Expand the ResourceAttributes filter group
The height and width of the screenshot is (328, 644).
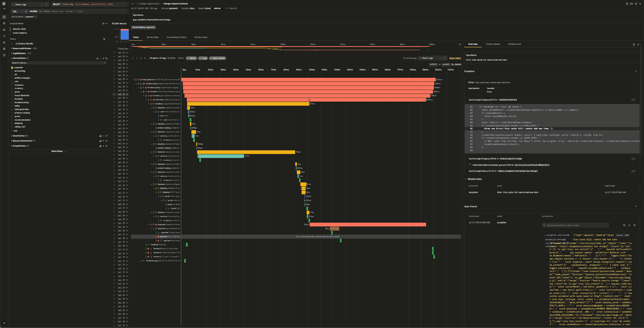24,48
